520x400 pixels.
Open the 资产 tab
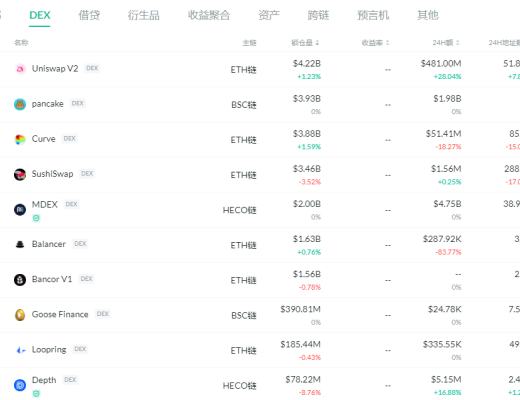click(x=269, y=15)
